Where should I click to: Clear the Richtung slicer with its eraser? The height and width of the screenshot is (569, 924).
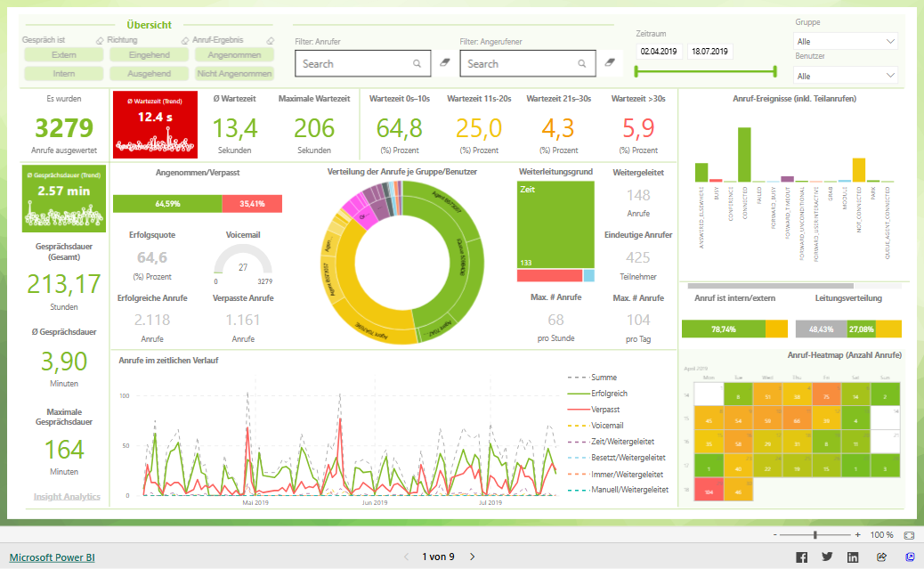tap(185, 41)
